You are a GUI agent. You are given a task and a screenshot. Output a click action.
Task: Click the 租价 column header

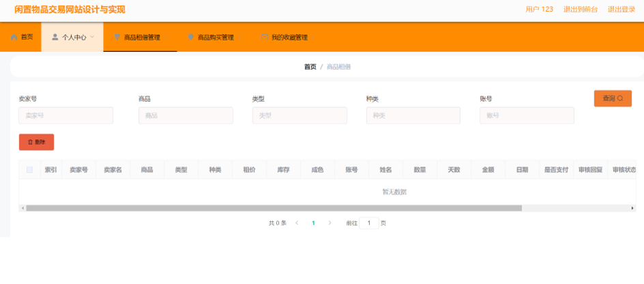coord(249,170)
